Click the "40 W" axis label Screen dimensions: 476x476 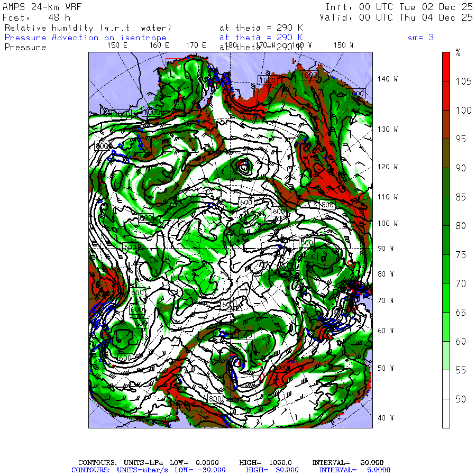(386, 418)
